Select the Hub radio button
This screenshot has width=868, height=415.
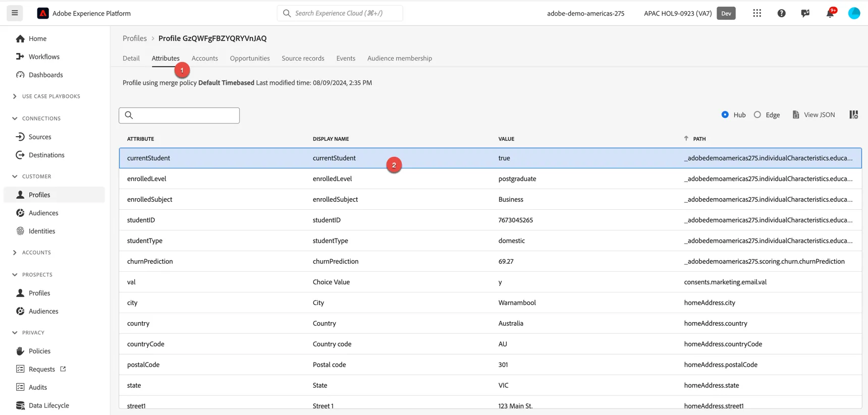point(725,115)
